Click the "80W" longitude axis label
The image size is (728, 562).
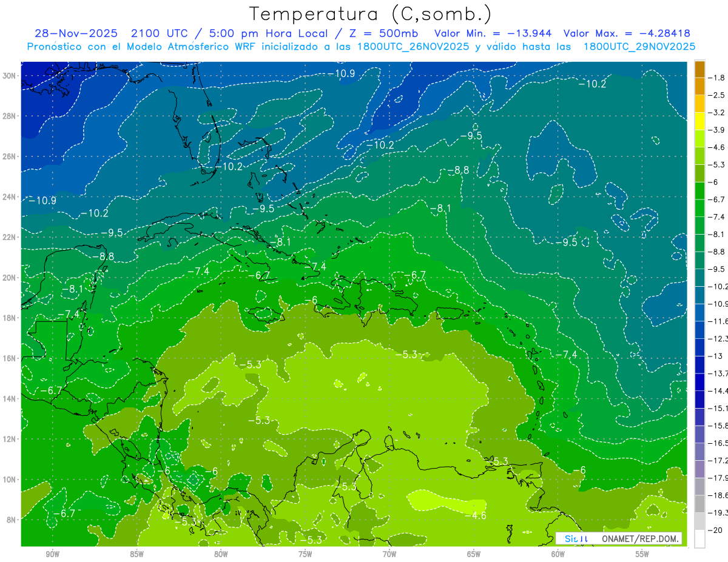221,555
